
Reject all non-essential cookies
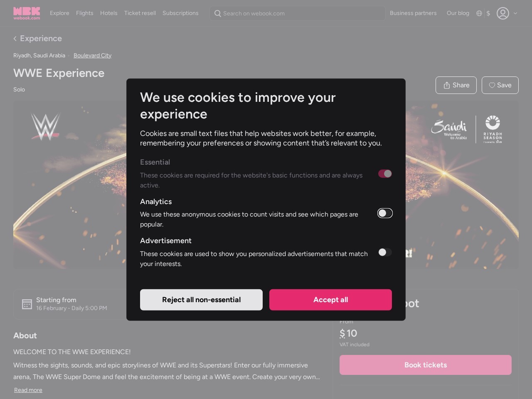point(201,299)
